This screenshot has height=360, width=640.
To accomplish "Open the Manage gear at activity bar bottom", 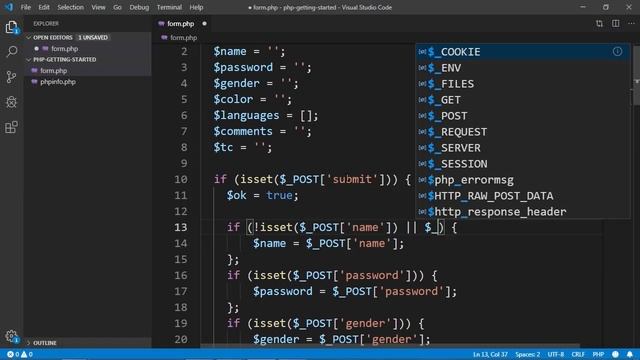I will 11,336.
